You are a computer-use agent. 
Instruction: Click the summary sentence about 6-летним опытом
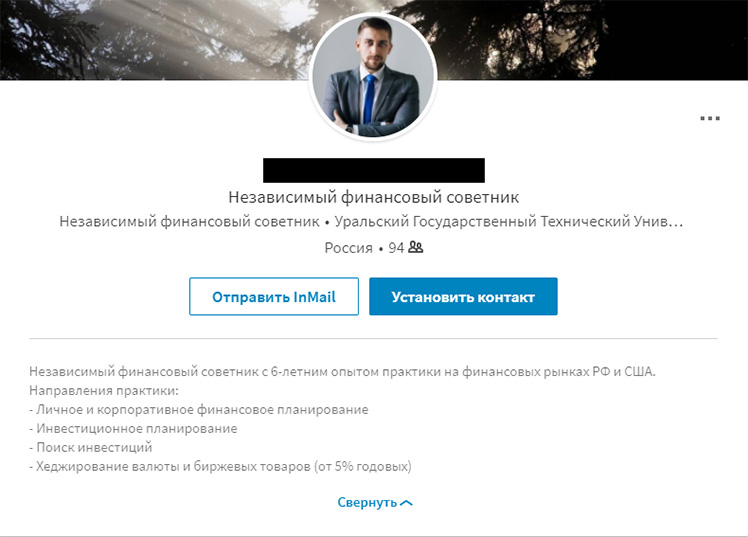click(x=343, y=372)
